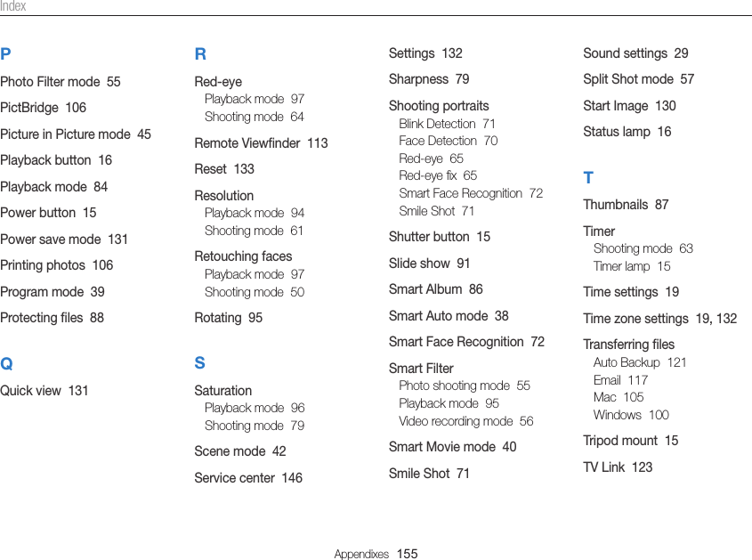Select the Picture in Picture mode entry
Image resolution: width=752 pixels, height=560 pixels.
[75, 134]
